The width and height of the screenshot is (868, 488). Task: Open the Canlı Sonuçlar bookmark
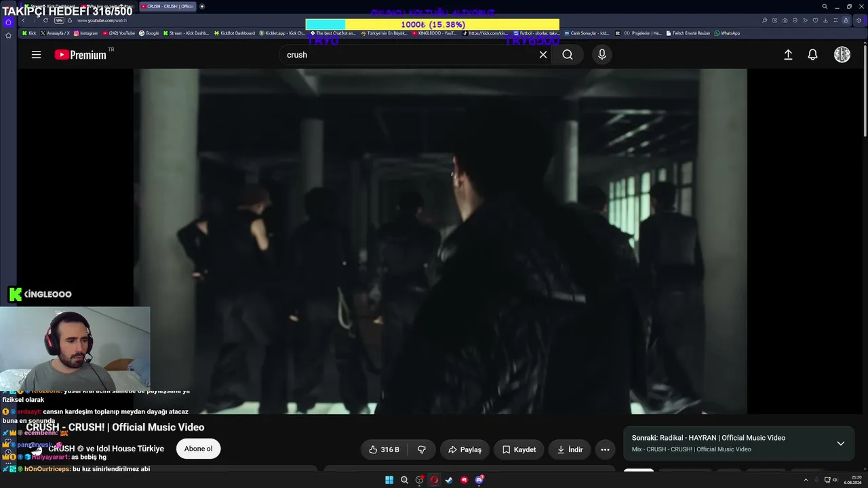(587, 33)
